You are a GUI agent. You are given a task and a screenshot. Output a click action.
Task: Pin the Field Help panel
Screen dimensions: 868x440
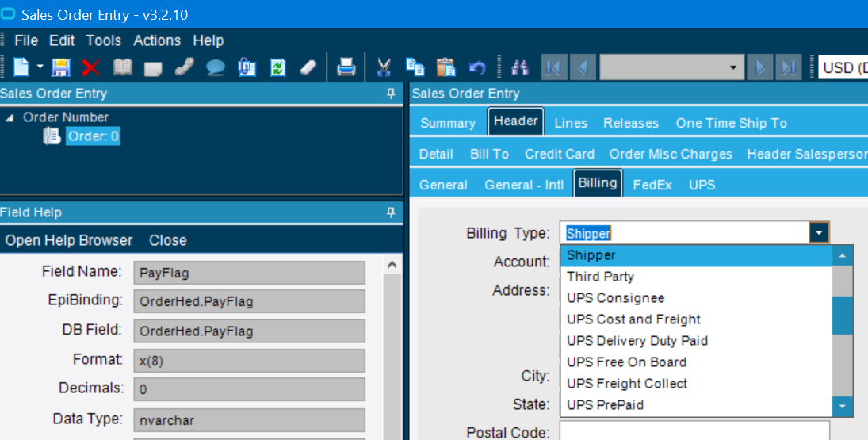[390, 212]
